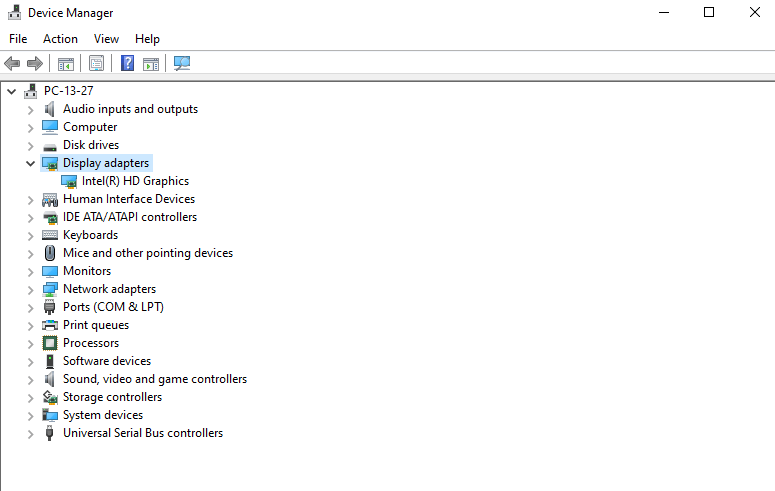Select Ports (COM & LPT) entry

(113, 307)
